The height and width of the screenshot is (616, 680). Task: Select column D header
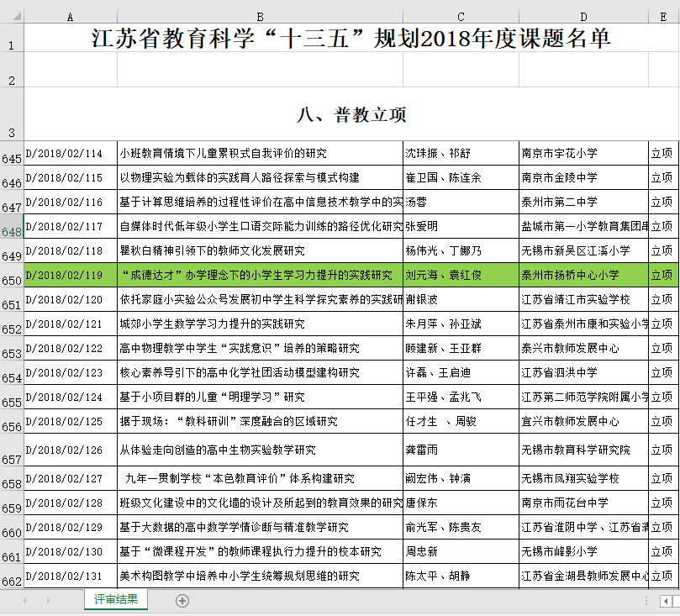pos(583,16)
